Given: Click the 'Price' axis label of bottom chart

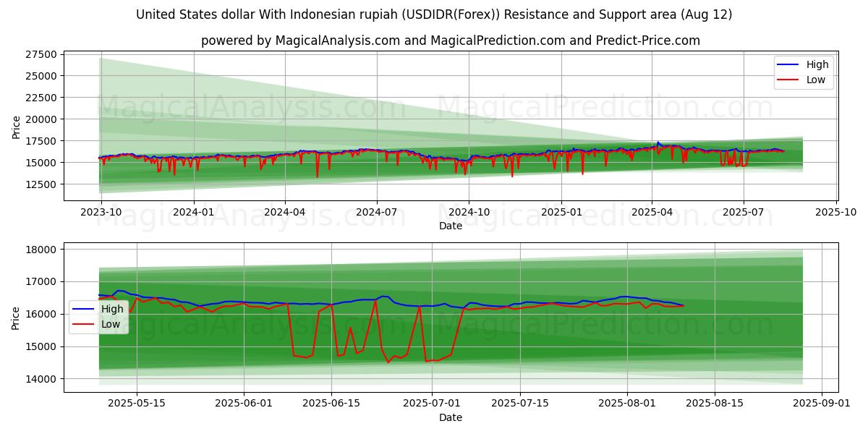Looking at the screenshot, I should [x=17, y=318].
